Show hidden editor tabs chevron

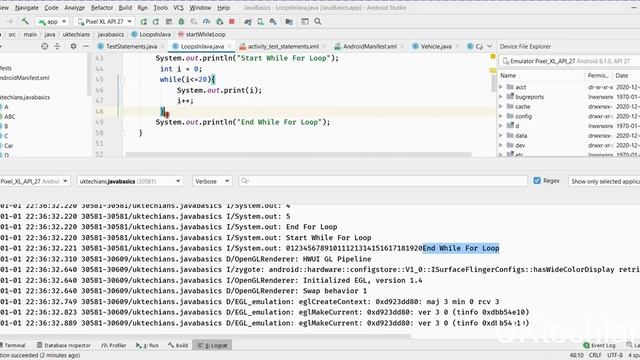pyautogui.click(x=489, y=46)
